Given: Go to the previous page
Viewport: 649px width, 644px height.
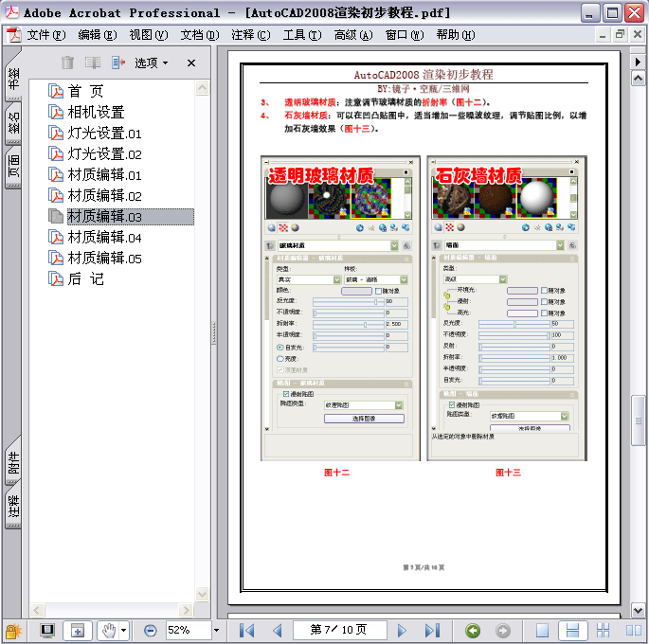Looking at the screenshot, I should tap(278, 631).
